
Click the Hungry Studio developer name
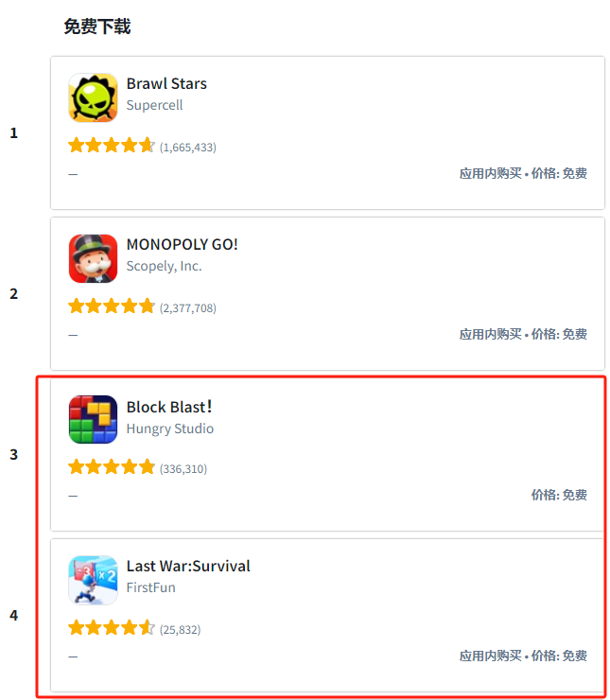click(x=170, y=429)
